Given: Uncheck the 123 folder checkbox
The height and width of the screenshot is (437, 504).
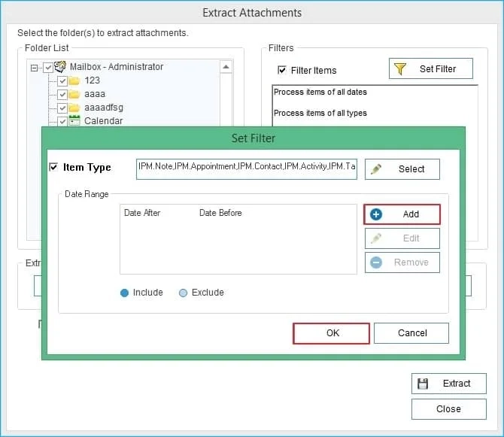Looking at the screenshot, I should tap(62, 81).
